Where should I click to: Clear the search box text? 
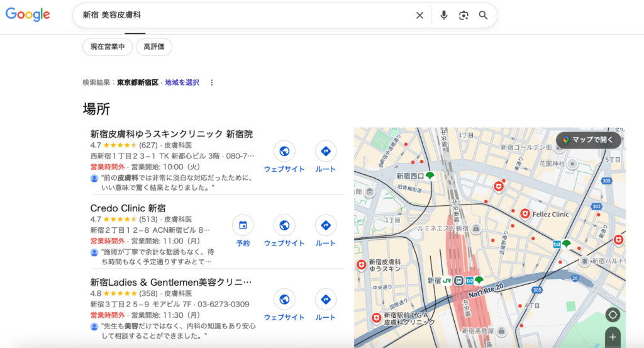(419, 15)
